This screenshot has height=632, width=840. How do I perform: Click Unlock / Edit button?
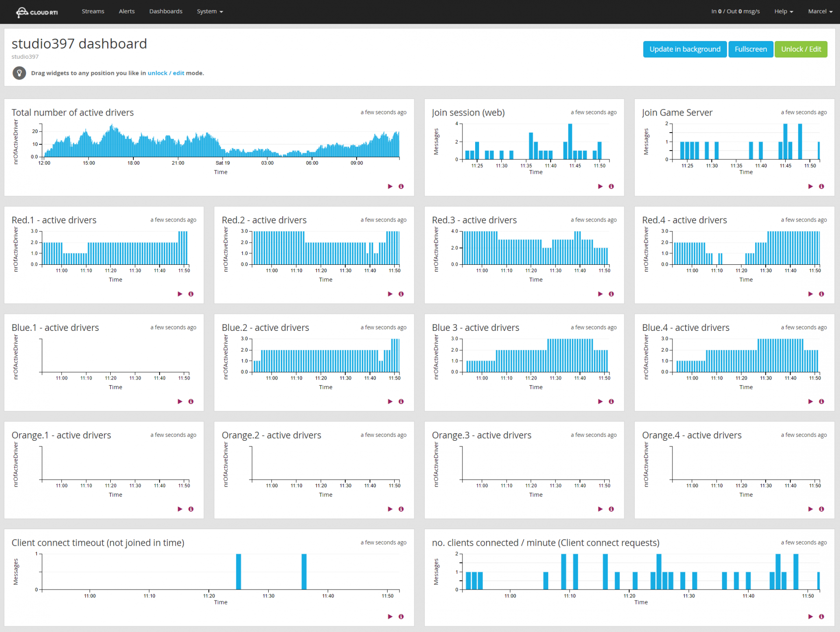coord(801,49)
